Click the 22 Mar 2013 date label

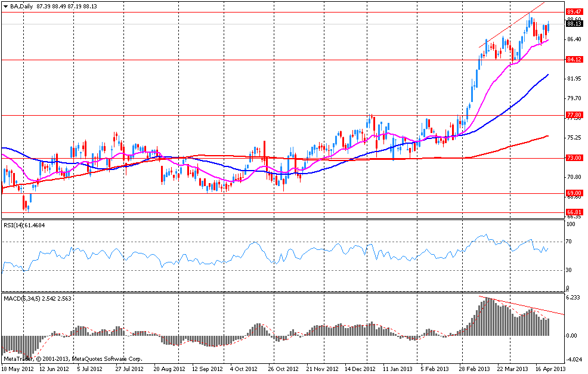tap(512, 369)
